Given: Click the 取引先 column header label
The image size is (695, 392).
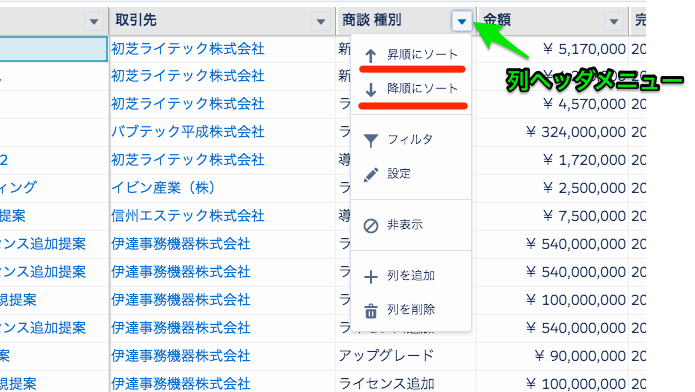Looking at the screenshot, I should point(136,20).
